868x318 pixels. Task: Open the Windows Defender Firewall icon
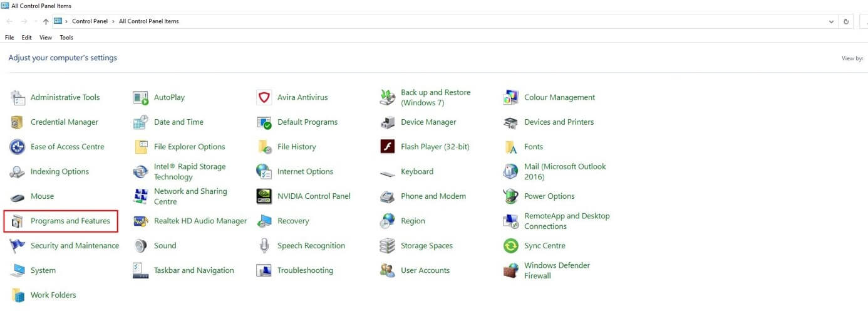tap(511, 271)
